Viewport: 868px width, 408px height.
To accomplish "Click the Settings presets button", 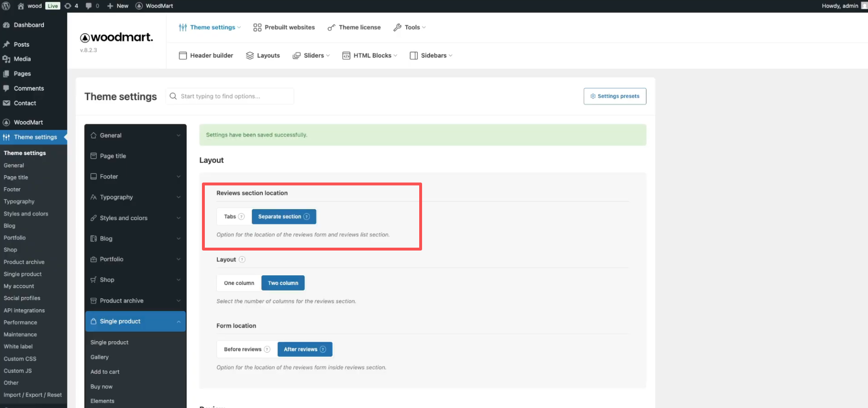I will [x=614, y=96].
